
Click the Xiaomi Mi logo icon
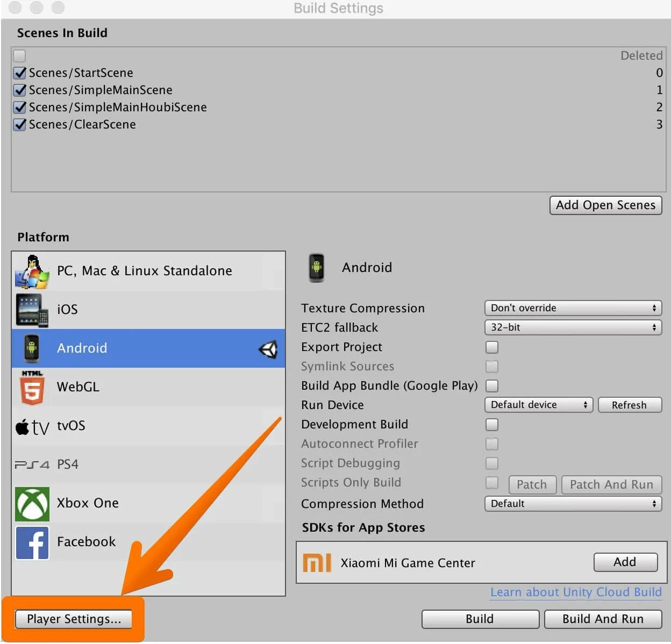coord(317,563)
